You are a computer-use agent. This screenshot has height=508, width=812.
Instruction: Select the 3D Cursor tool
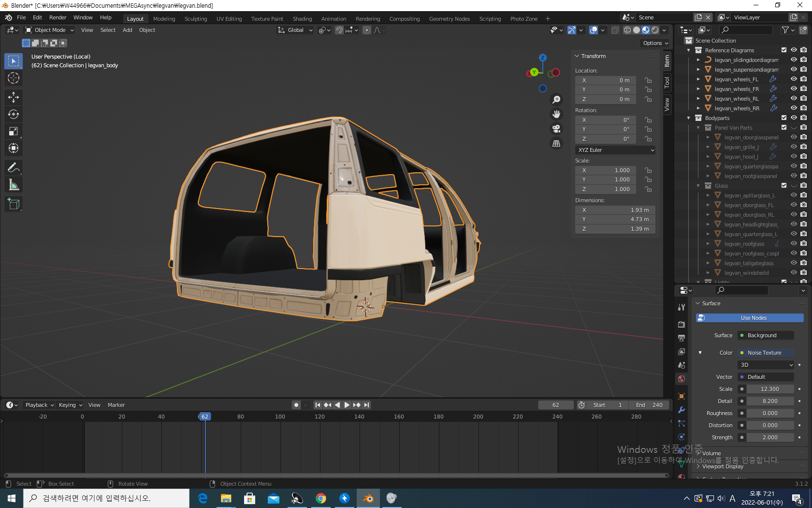pos(14,78)
